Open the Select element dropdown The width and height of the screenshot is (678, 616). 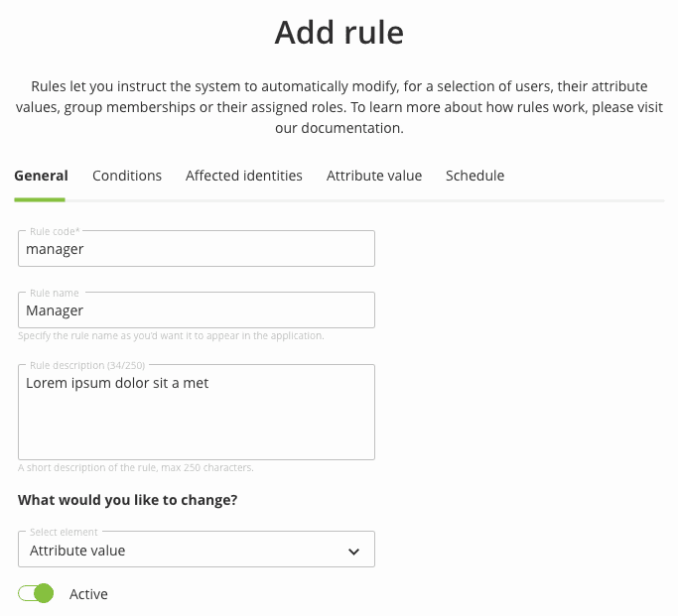click(196, 550)
